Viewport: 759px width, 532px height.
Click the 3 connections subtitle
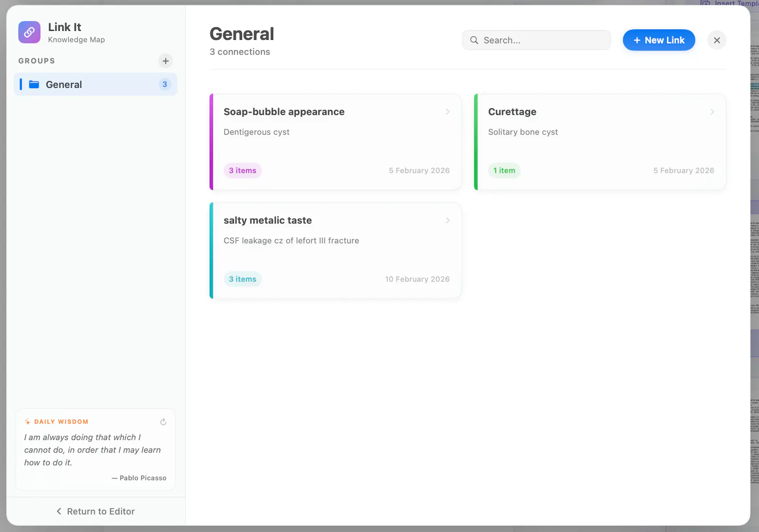coord(240,52)
